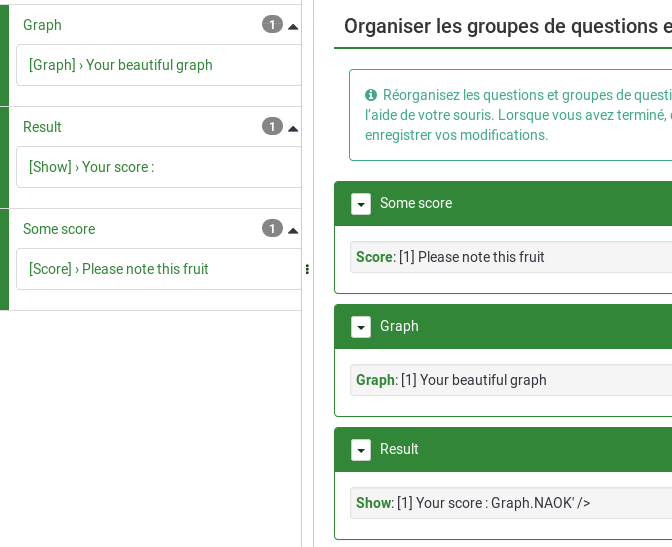The height and width of the screenshot is (547, 672).
Task: Toggle the Result panel dropdown button
Action: (x=361, y=450)
